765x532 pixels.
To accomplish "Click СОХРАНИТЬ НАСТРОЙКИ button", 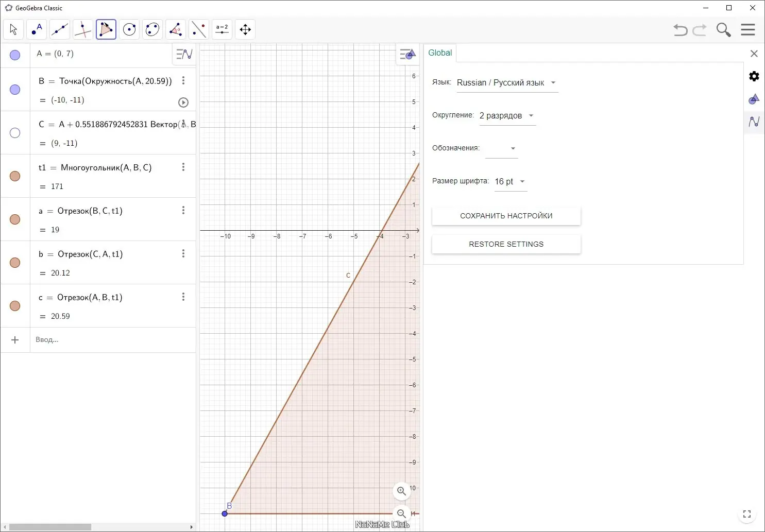I will click(506, 216).
